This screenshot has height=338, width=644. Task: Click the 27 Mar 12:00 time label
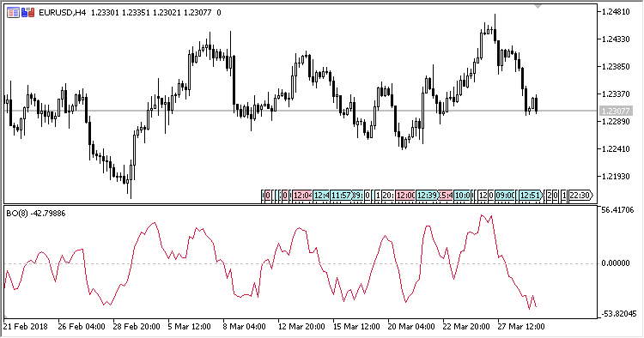521,327
